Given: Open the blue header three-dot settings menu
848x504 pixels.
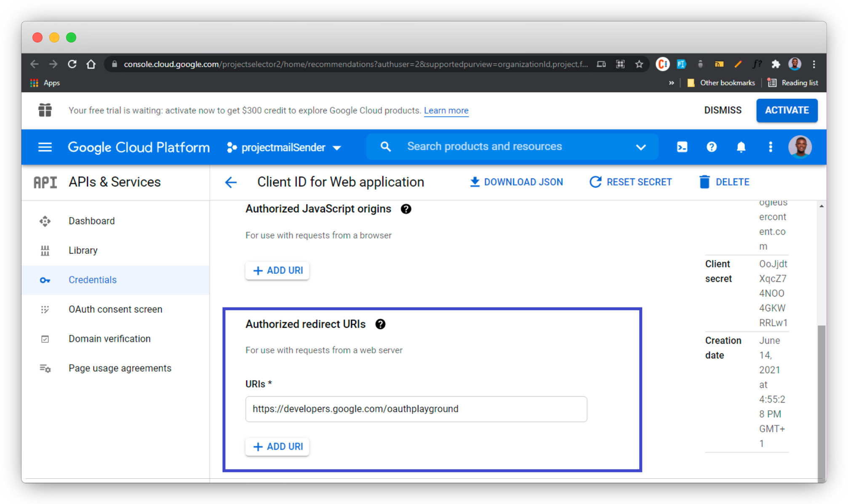Looking at the screenshot, I should click(x=771, y=147).
